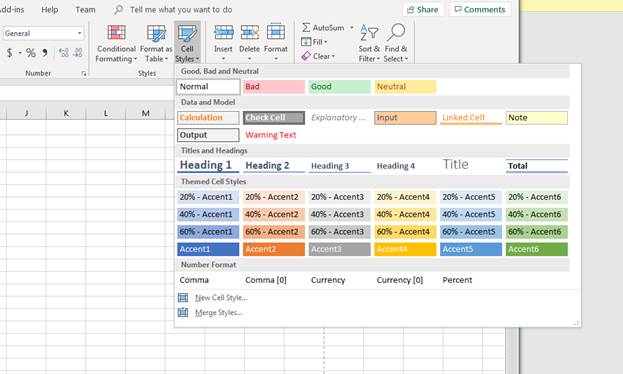Select column K header
The height and width of the screenshot is (374, 623).
click(66, 113)
